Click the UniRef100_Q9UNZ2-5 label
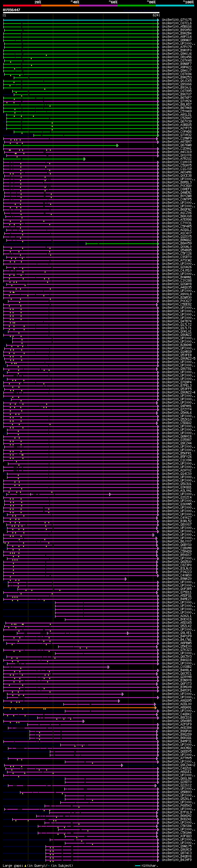Viewport: 197px width, 868px height. 179,358
